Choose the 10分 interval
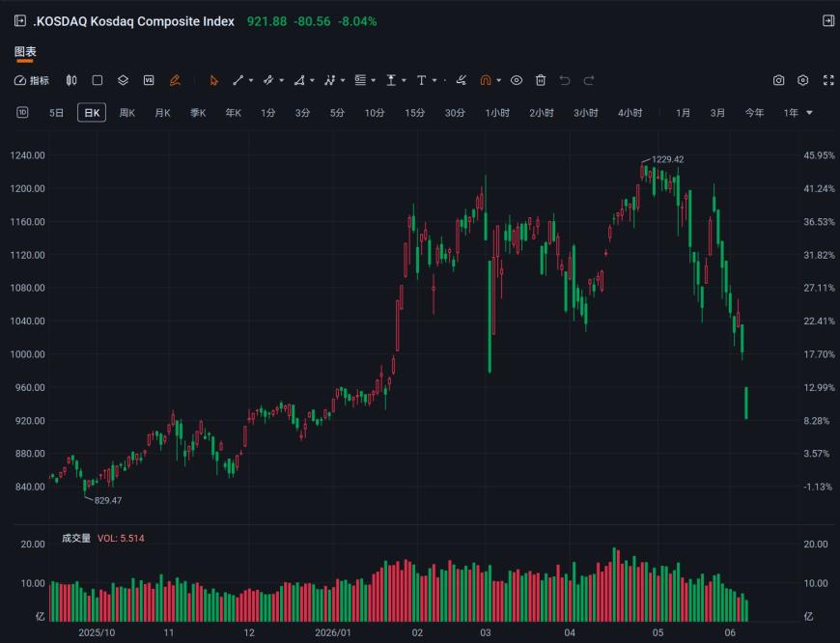This screenshot has width=840, height=643. (x=375, y=113)
